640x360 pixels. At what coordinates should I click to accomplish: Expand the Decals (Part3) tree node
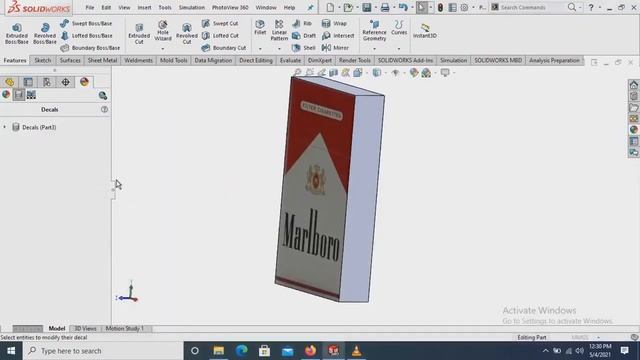pyautogui.click(x=4, y=127)
